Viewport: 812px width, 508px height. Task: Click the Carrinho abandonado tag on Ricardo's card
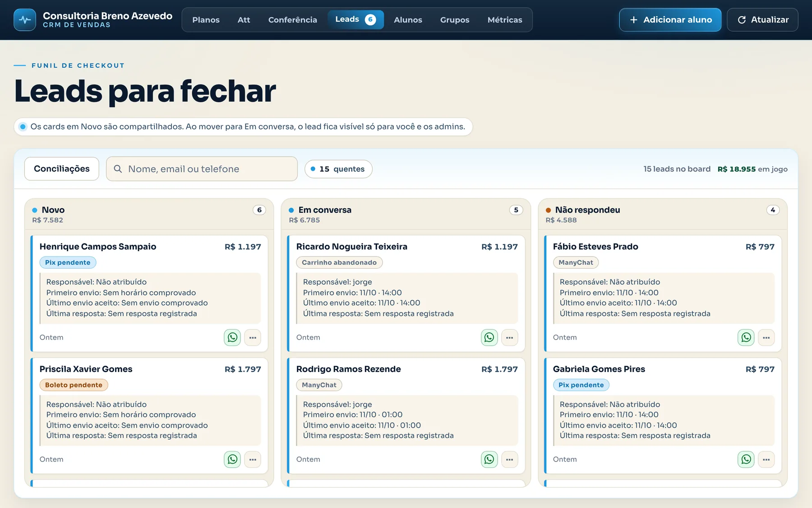(x=339, y=262)
